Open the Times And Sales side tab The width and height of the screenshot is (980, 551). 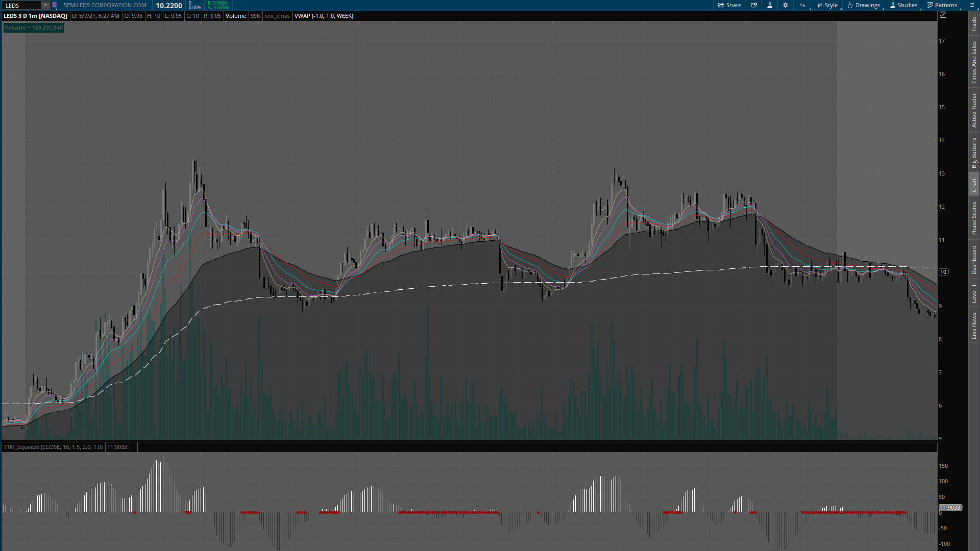(x=974, y=62)
